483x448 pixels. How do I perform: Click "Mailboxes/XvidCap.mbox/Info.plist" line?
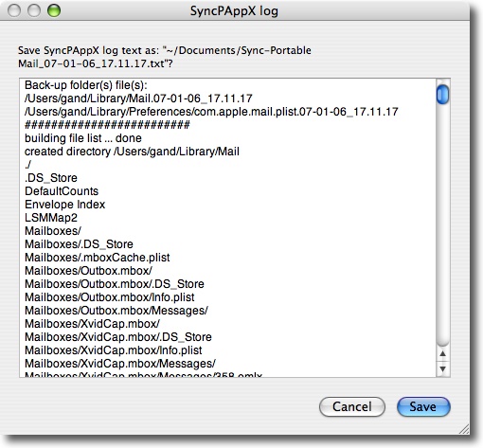[x=114, y=350]
